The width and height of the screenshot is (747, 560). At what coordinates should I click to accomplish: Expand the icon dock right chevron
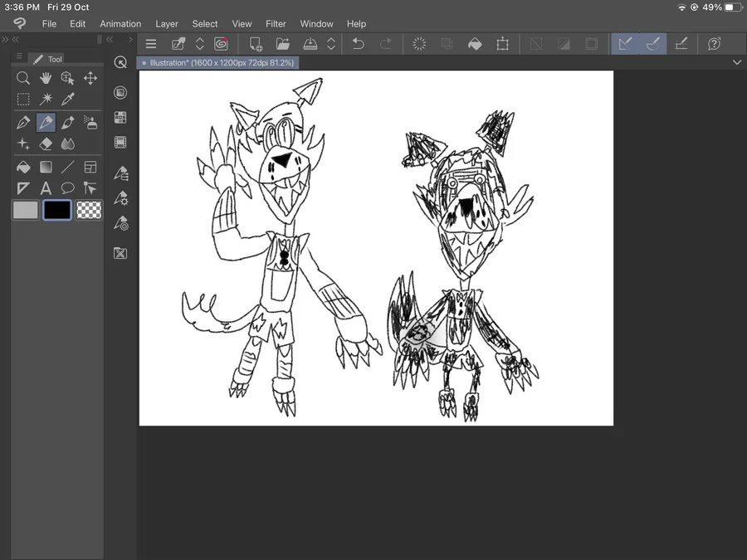[130, 39]
